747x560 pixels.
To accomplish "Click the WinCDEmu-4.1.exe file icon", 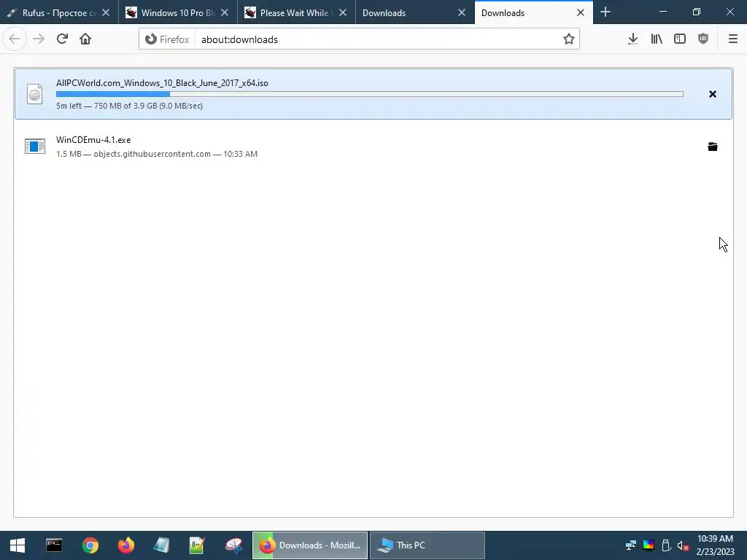I will click(35, 146).
